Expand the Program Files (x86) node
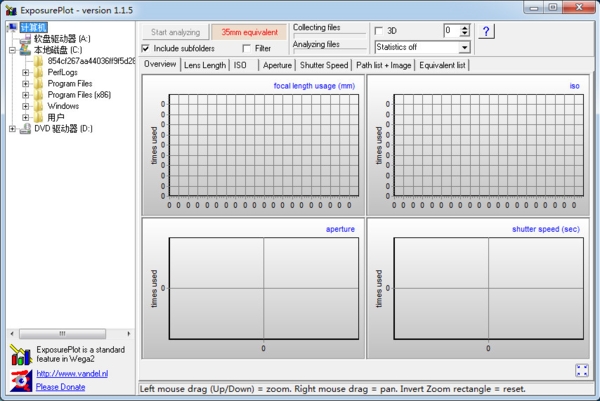The image size is (600, 401). 25,95
